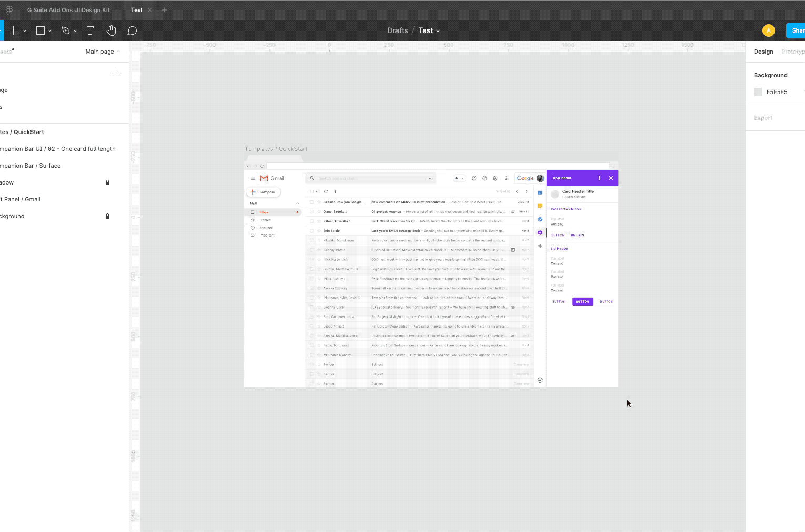Open the shape tools dropdown arrow
The image size is (805, 532).
click(x=50, y=31)
